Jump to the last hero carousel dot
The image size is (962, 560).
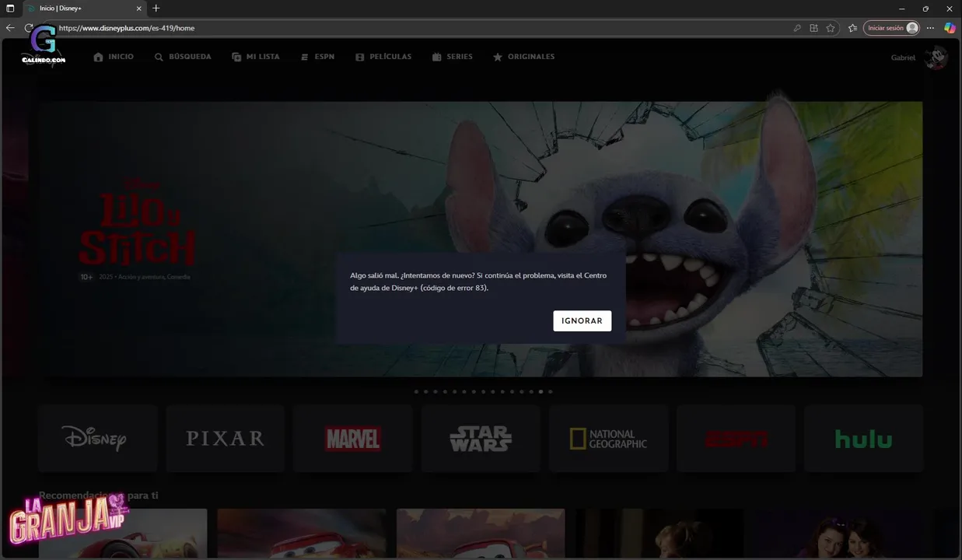[551, 392]
